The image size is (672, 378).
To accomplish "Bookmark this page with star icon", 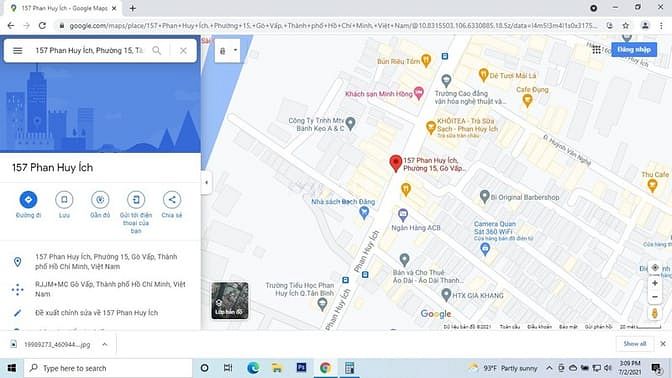I will (x=626, y=26).
